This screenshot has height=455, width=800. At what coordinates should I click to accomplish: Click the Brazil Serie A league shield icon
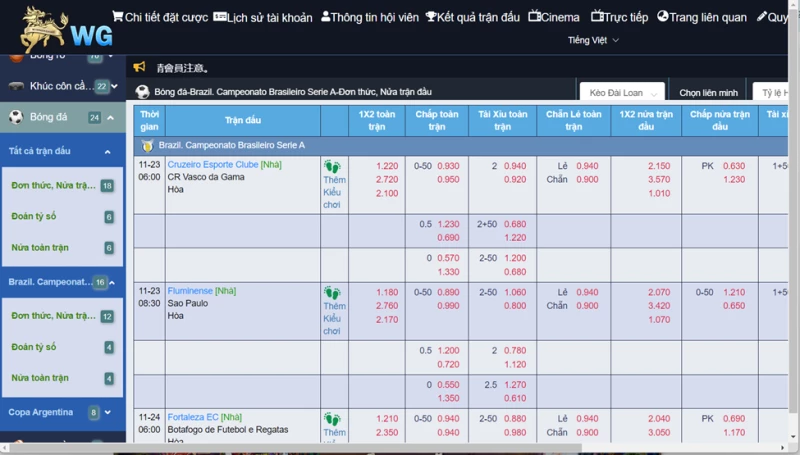147,146
